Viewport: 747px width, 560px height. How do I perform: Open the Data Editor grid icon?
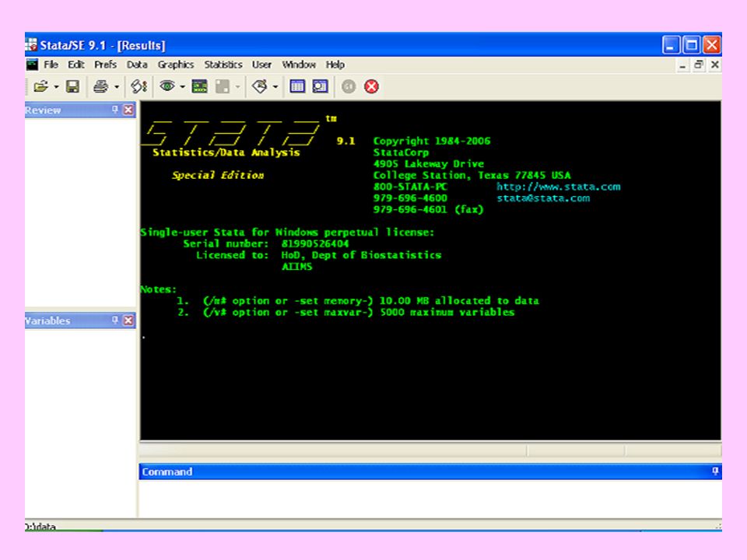tap(297, 86)
